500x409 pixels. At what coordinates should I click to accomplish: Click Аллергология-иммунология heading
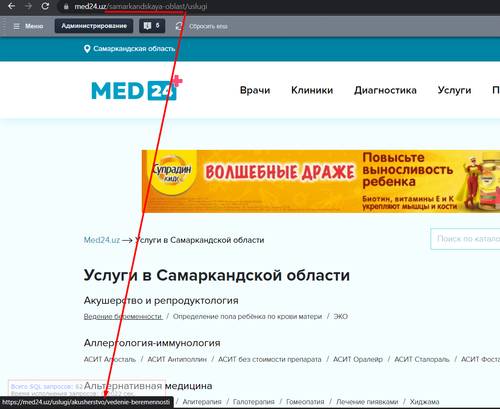click(152, 343)
